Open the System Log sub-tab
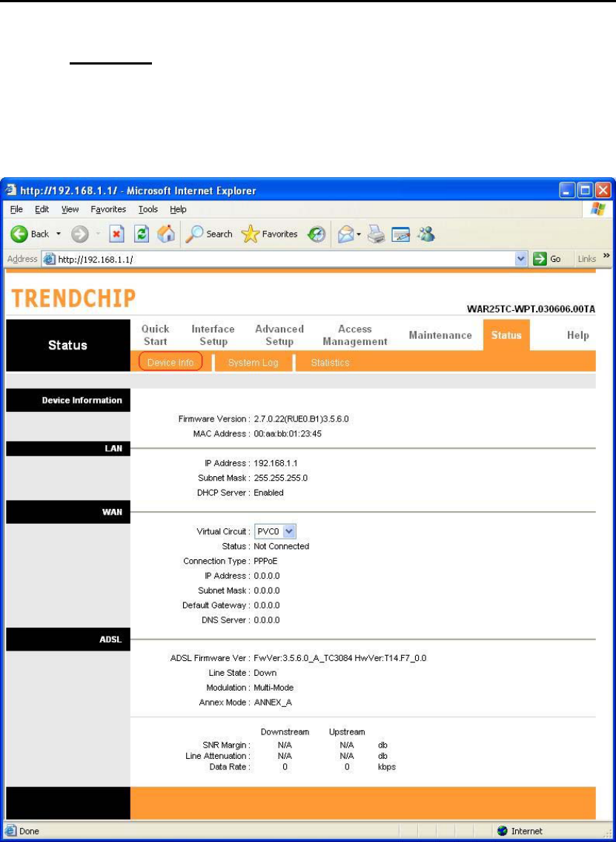This screenshot has width=616, height=842. [254, 363]
